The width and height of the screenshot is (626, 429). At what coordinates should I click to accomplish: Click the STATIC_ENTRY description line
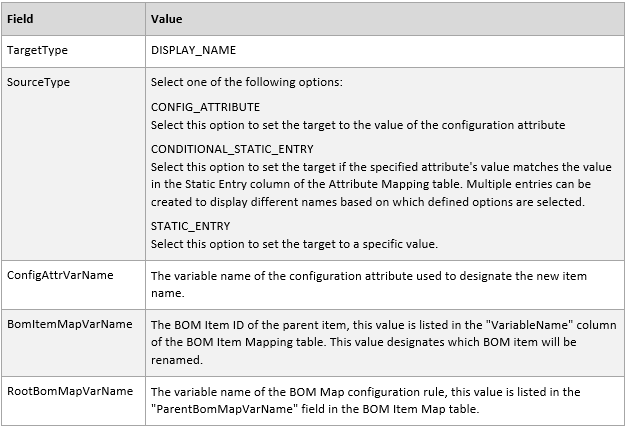click(x=293, y=244)
